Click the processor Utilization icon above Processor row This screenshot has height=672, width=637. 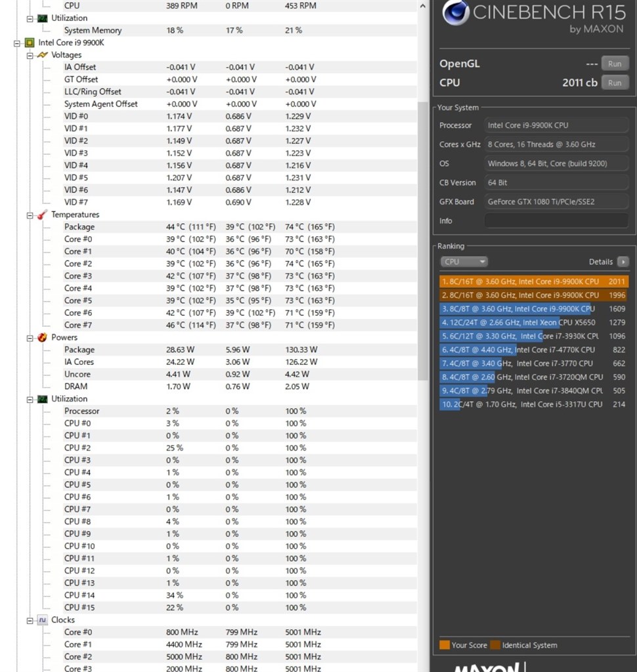(x=42, y=398)
